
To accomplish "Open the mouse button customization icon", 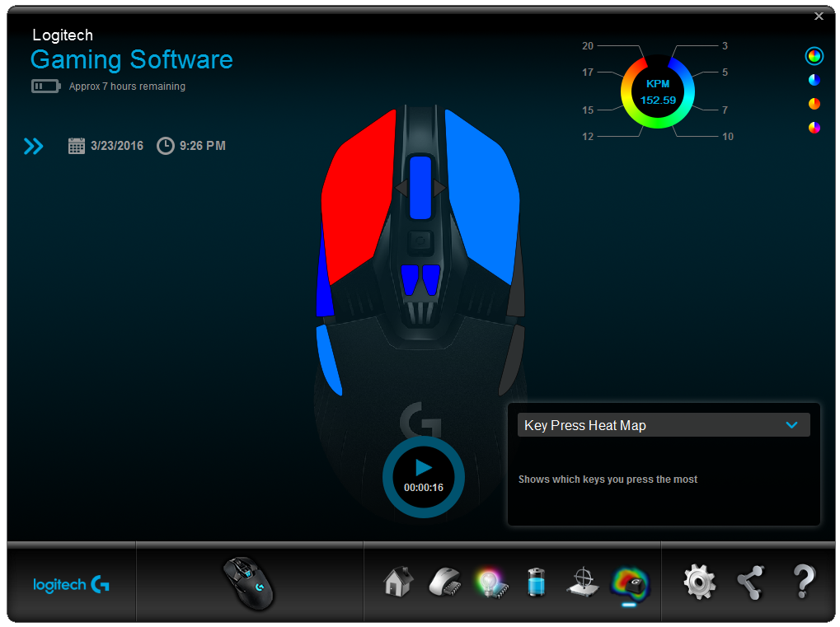I will [443, 582].
